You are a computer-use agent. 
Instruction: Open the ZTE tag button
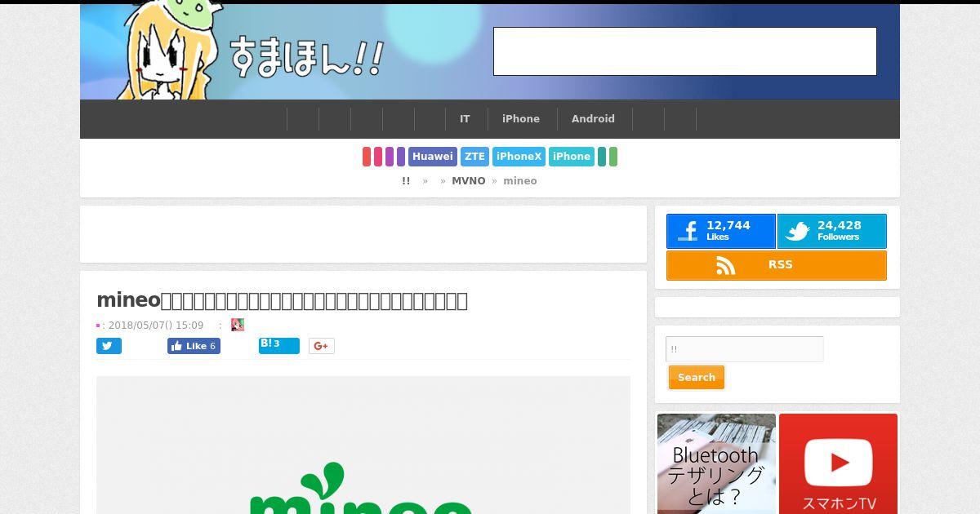click(474, 157)
